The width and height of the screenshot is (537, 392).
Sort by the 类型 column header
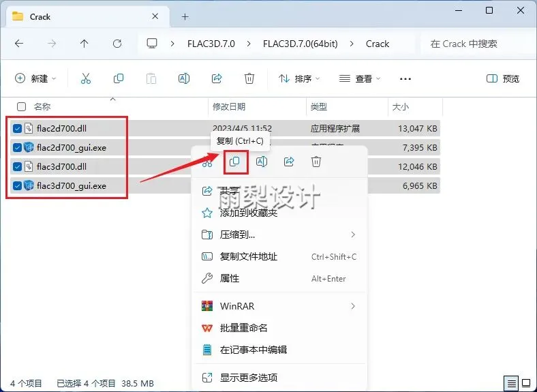tap(318, 106)
